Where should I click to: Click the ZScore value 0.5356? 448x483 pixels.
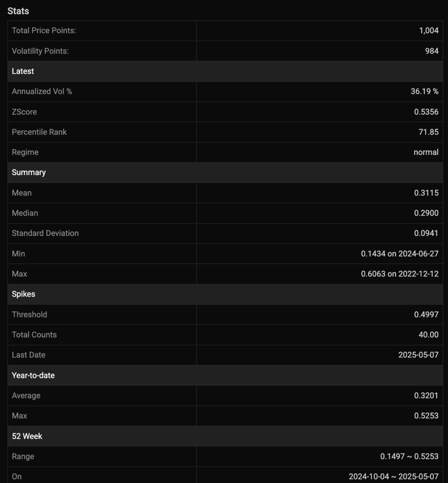(426, 112)
